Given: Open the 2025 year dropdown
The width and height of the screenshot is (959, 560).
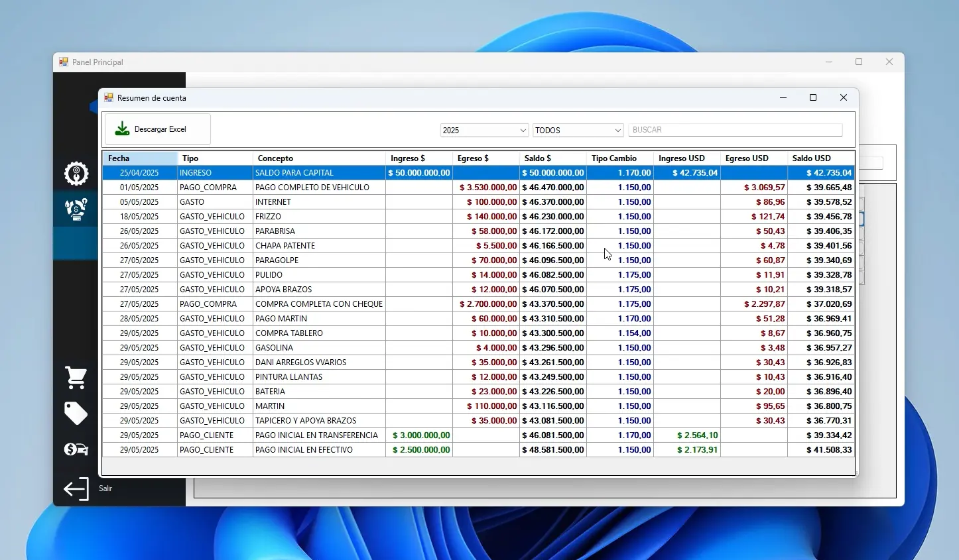Looking at the screenshot, I should (x=484, y=131).
